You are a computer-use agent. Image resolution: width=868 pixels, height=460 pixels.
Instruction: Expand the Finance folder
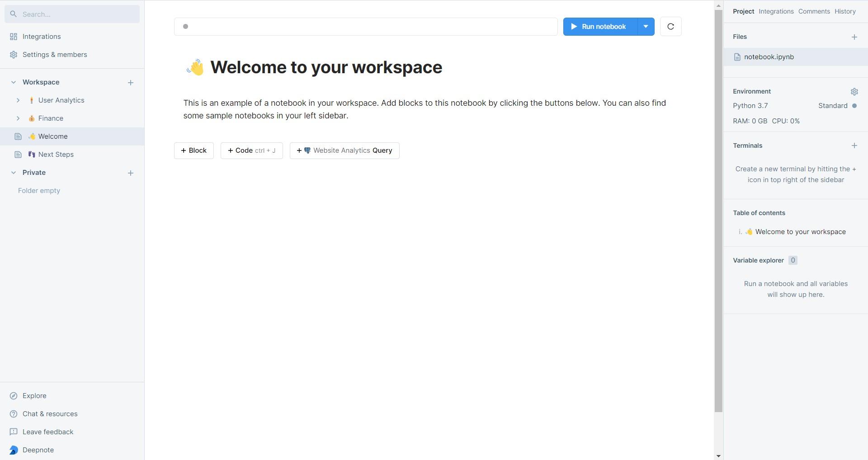point(18,118)
